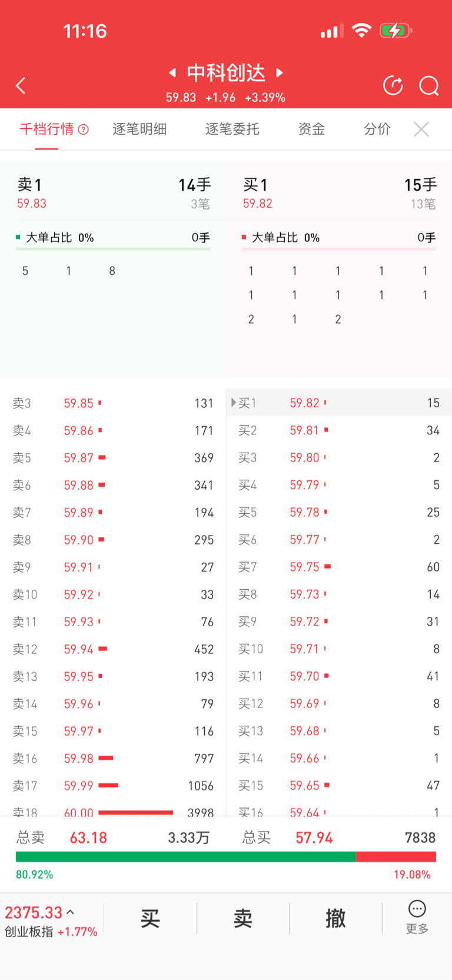Tap the 买 buy button
This screenshot has width=452, height=980.
point(150,918)
